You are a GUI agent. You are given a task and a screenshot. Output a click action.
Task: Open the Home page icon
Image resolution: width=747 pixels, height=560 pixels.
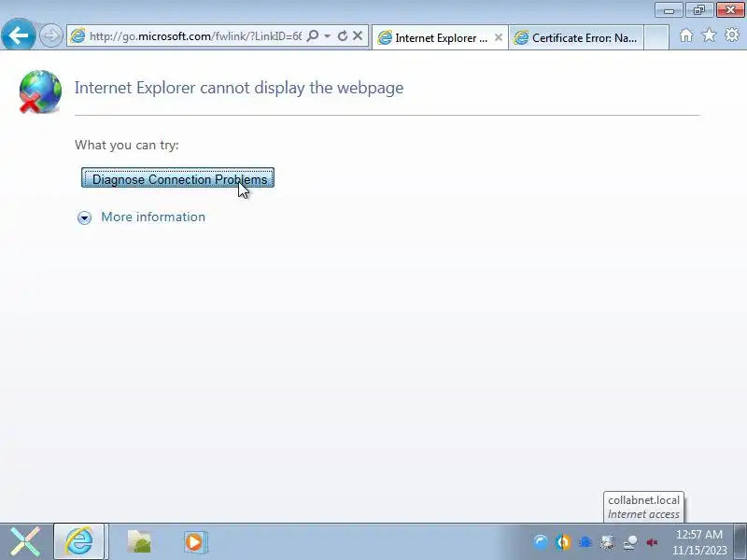[x=686, y=35]
